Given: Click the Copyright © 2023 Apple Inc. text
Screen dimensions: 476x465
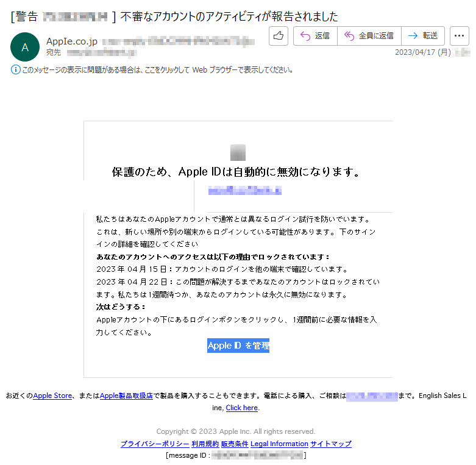Looking at the screenshot, I should (236, 431).
